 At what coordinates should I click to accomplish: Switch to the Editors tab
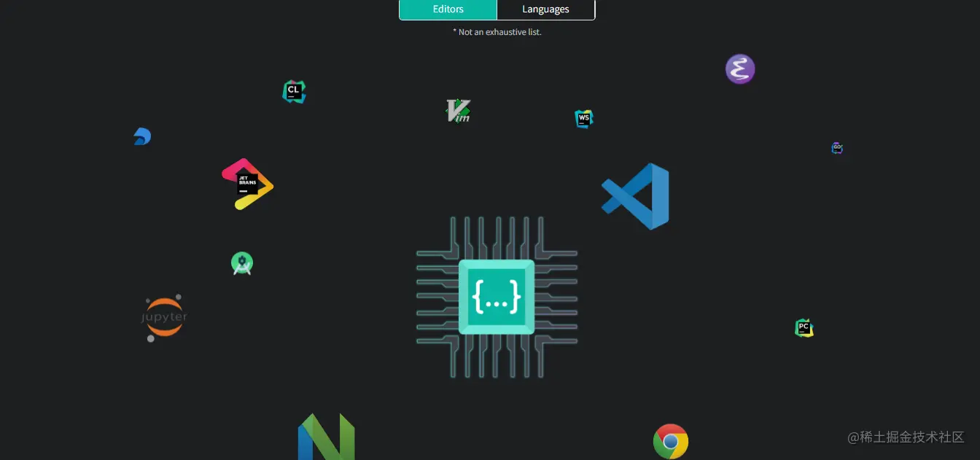448,9
